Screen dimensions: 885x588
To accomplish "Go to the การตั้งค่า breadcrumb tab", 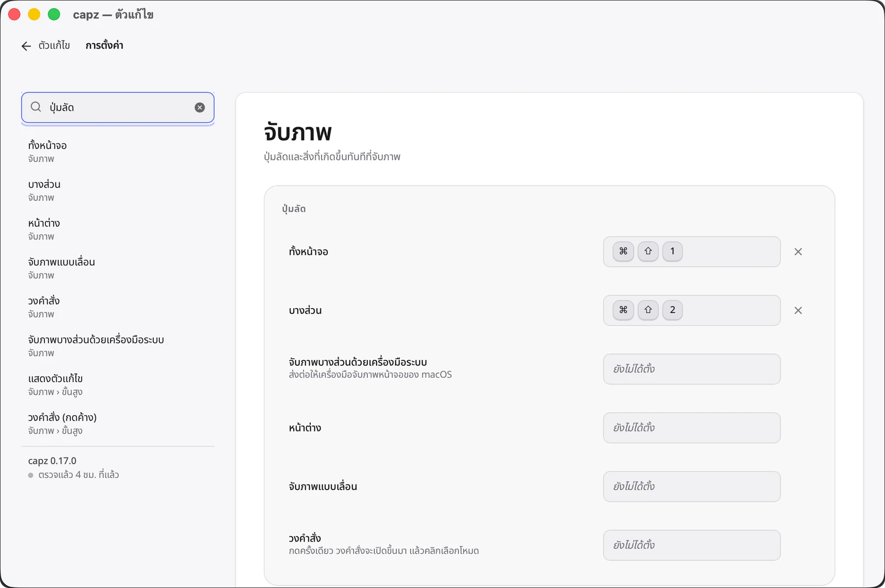I will point(105,45).
